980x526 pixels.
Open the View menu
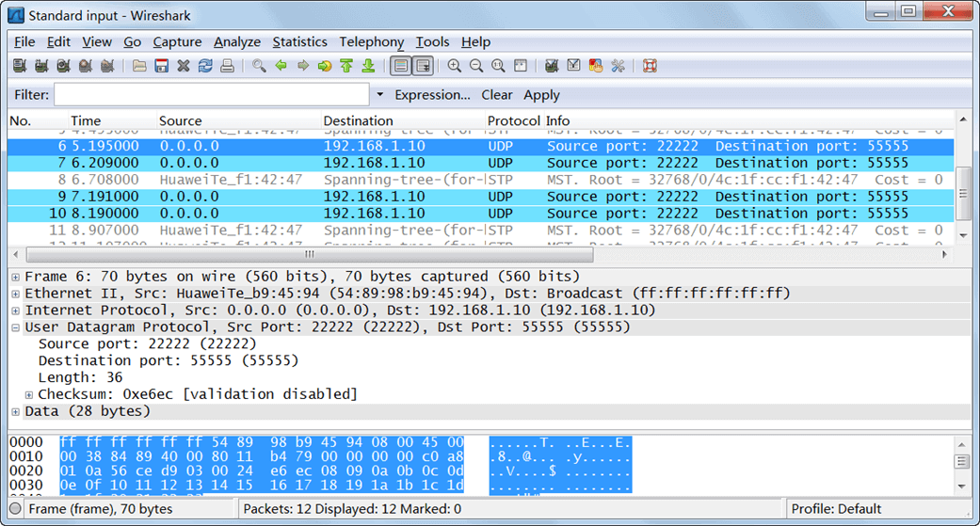tap(97, 41)
